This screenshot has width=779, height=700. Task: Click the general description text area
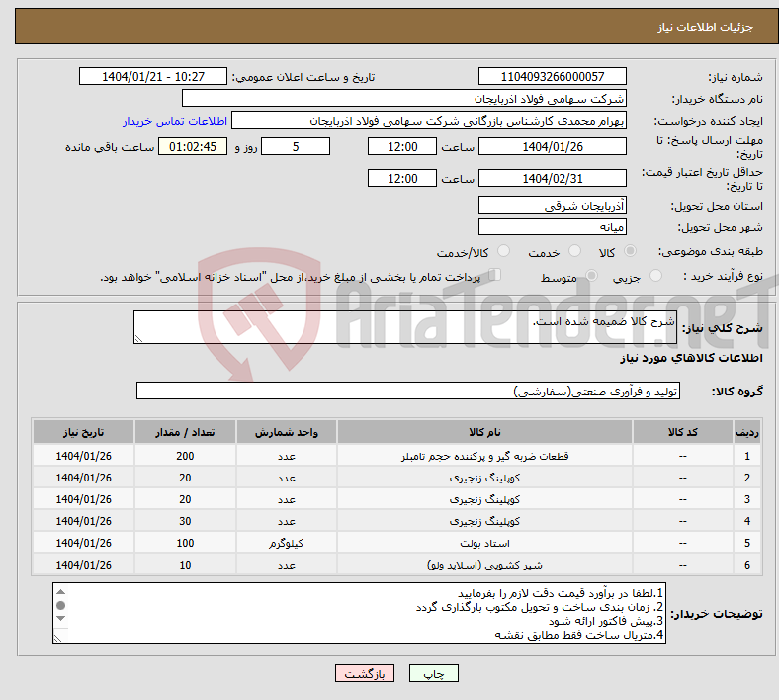point(405,327)
